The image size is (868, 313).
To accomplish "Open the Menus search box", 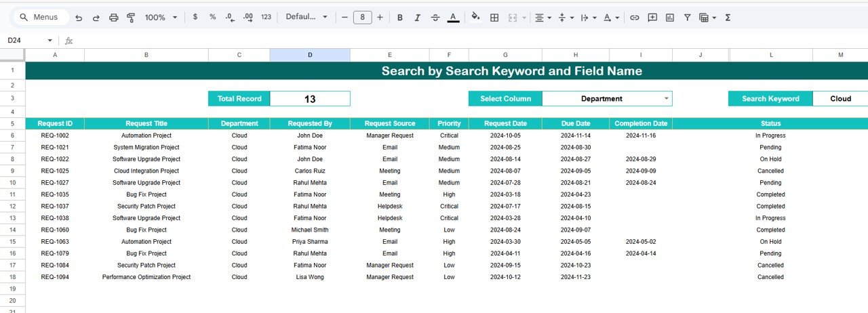I will pyautogui.click(x=39, y=18).
